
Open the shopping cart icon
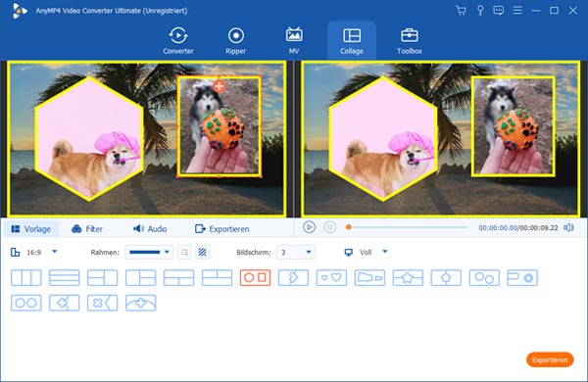(461, 11)
